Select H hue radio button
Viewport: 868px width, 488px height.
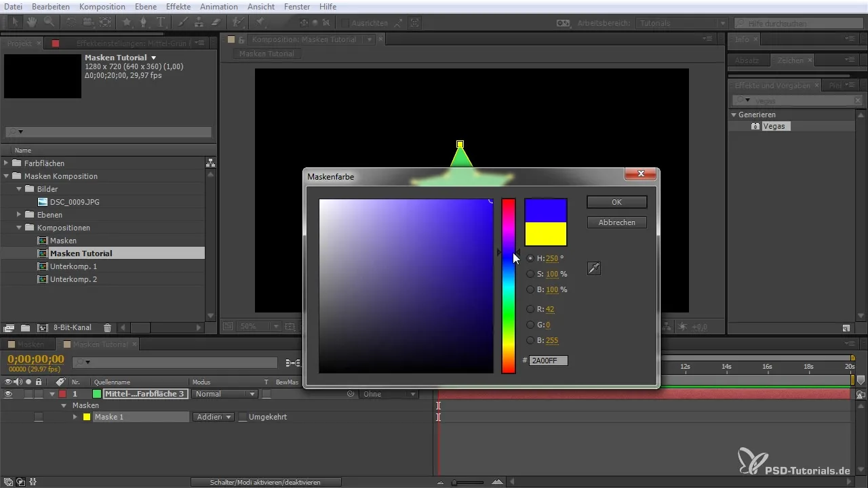pos(530,258)
